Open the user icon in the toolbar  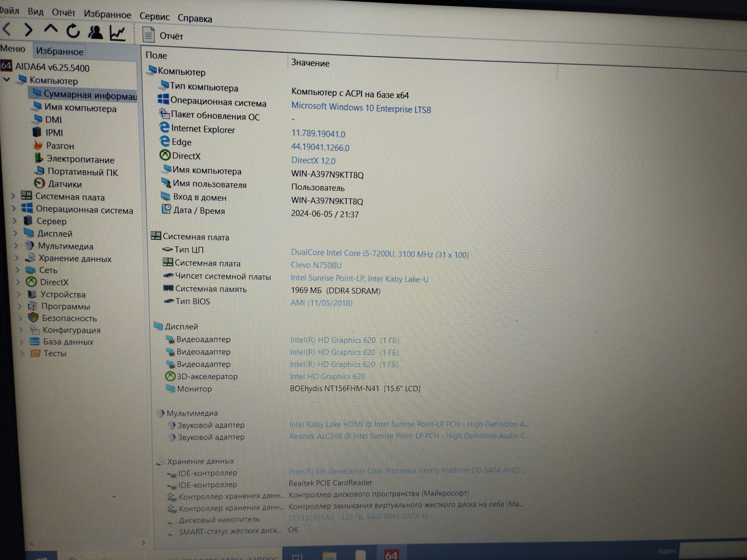click(x=95, y=32)
